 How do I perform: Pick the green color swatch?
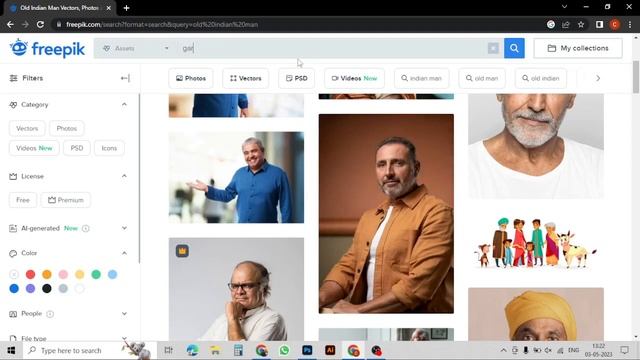click(x=96, y=274)
